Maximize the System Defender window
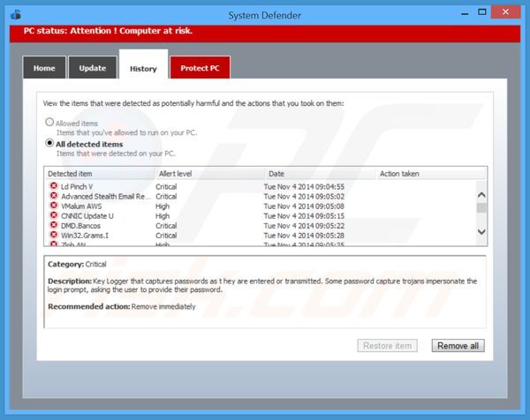The width and height of the screenshot is (530, 420). click(482, 12)
